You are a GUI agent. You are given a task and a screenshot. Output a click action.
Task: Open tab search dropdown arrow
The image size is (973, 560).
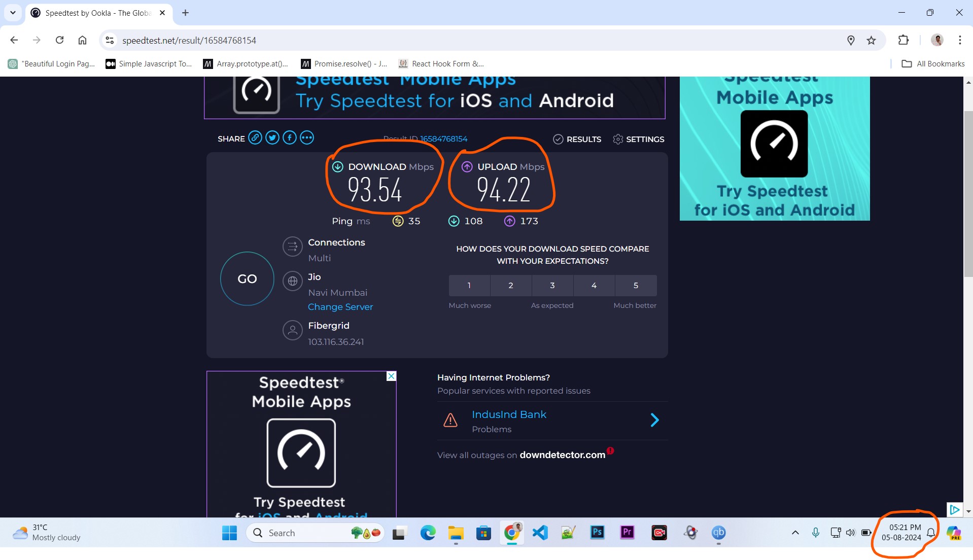pyautogui.click(x=13, y=13)
